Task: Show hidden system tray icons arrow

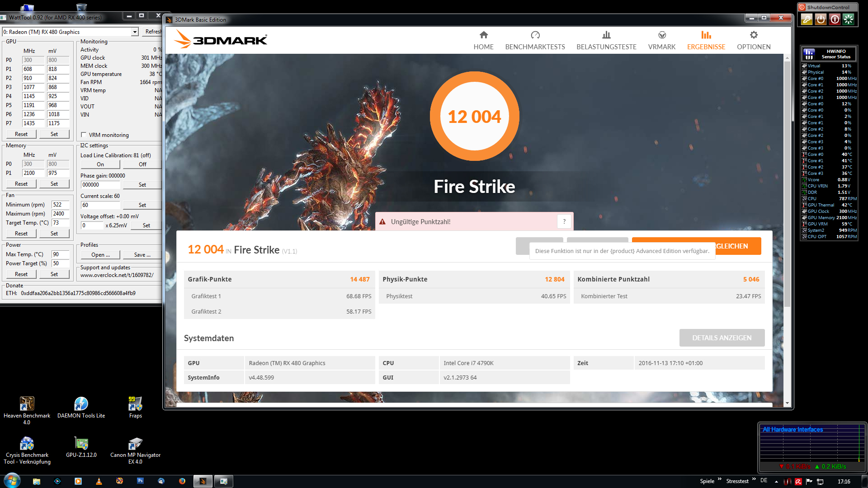Action: (776, 481)
